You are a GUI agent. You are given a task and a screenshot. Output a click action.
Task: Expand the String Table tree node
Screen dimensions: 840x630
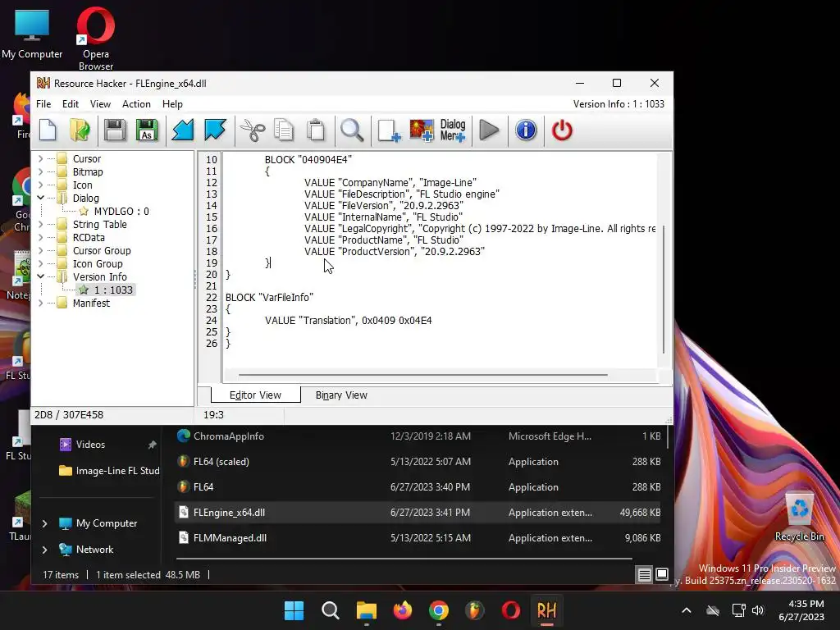(x=41, y=224)
